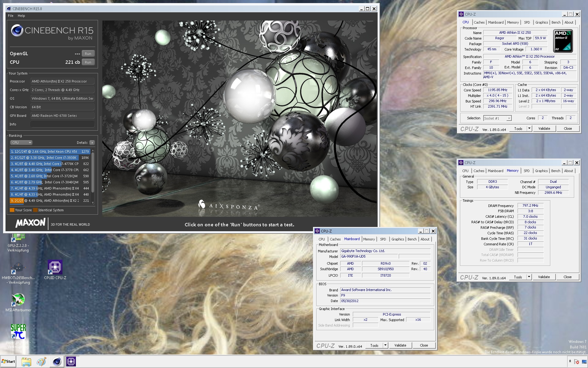The image size is (588, 368).
Task: Click the Windows Start button
Action: [x=8, y=362]
